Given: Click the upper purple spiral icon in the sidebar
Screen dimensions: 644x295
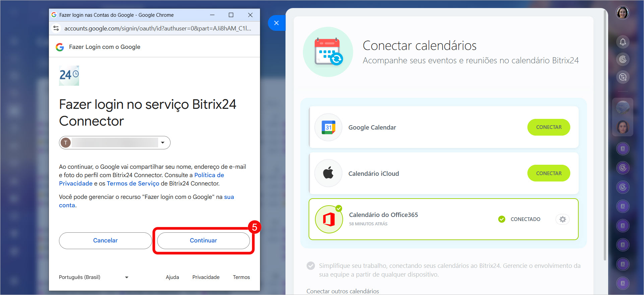Looking at the screenshot, I should [x=623, y=168].
